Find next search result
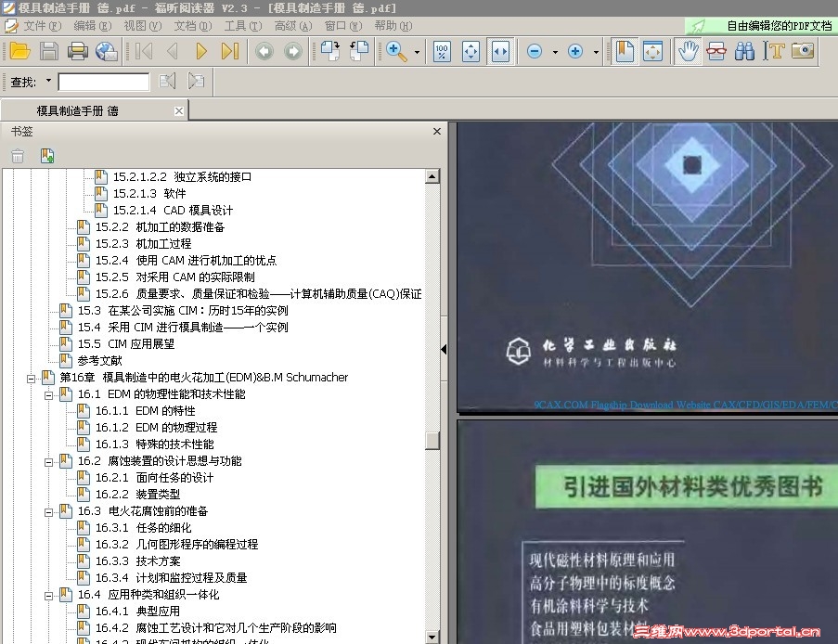This screenshot has width=838, height=644. coord(196,82)
